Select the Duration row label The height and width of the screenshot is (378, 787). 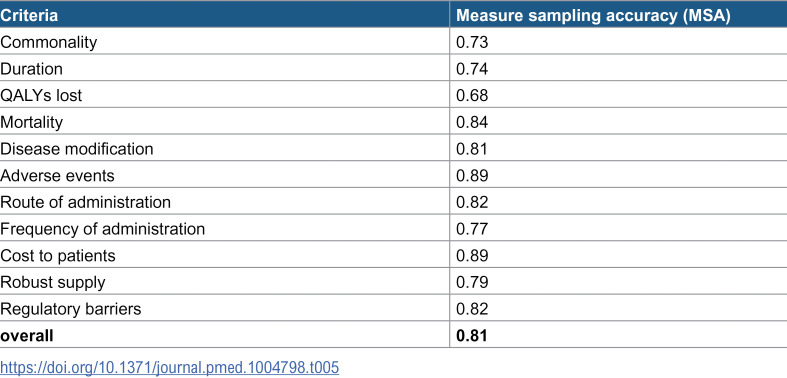tap(31, 69)
